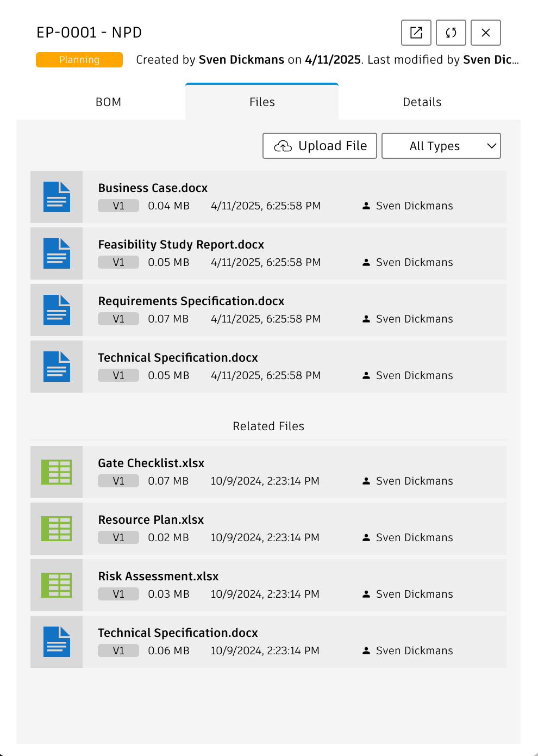Open Technical Specification.docx dated 4/11/2025
This screenshot has height=756, width=538.
tap(178, 358)
